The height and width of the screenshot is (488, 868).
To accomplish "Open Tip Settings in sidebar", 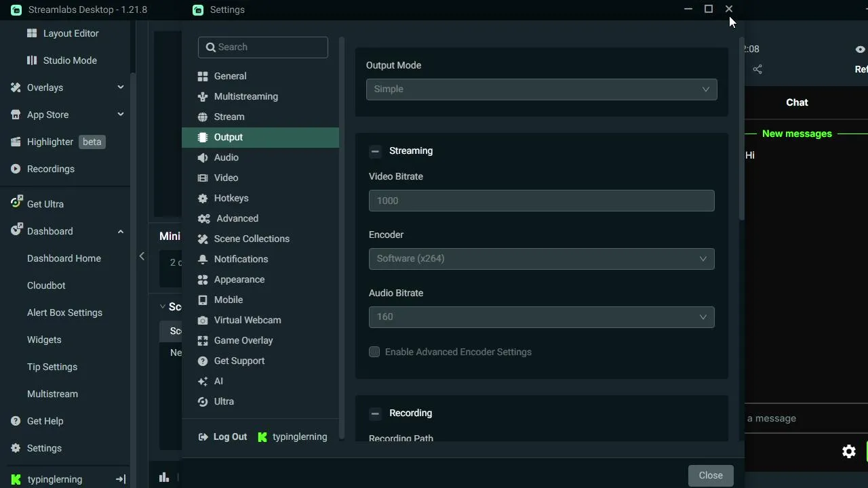I will point(52,367).
